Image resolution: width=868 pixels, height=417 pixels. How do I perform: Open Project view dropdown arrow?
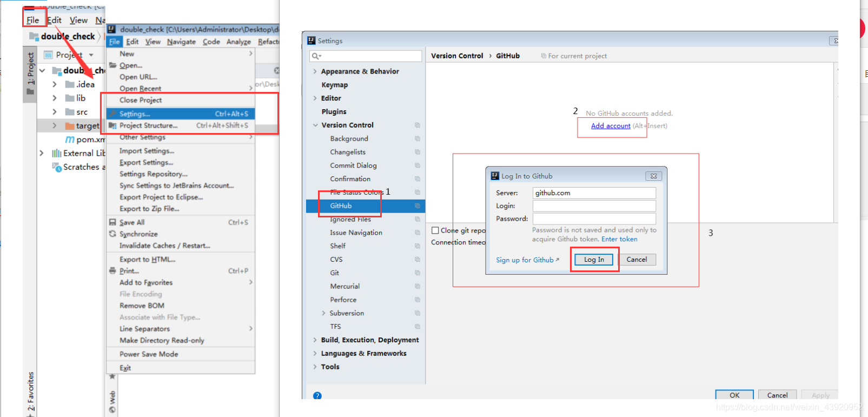pyautogui.click(x=91, y=55)
